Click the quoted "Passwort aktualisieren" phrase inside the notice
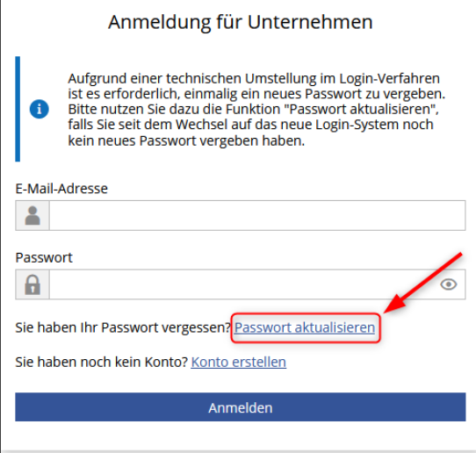 (359, 109)
